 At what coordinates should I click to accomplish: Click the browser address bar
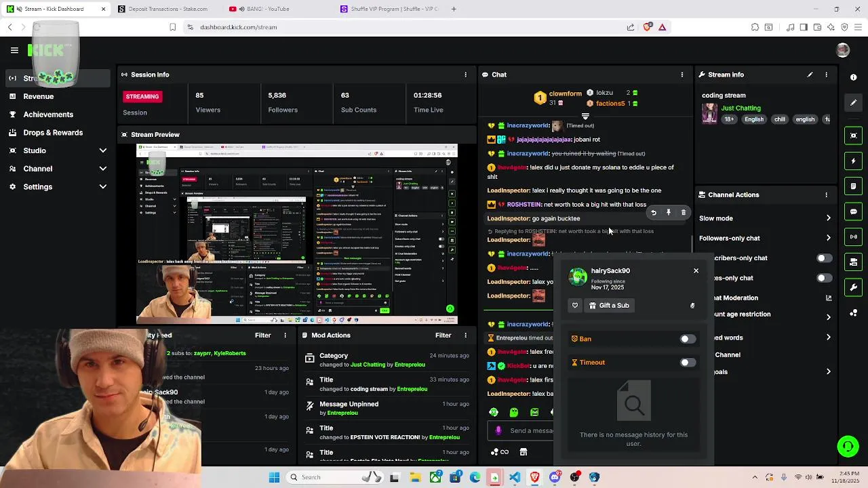pos(407,27)
